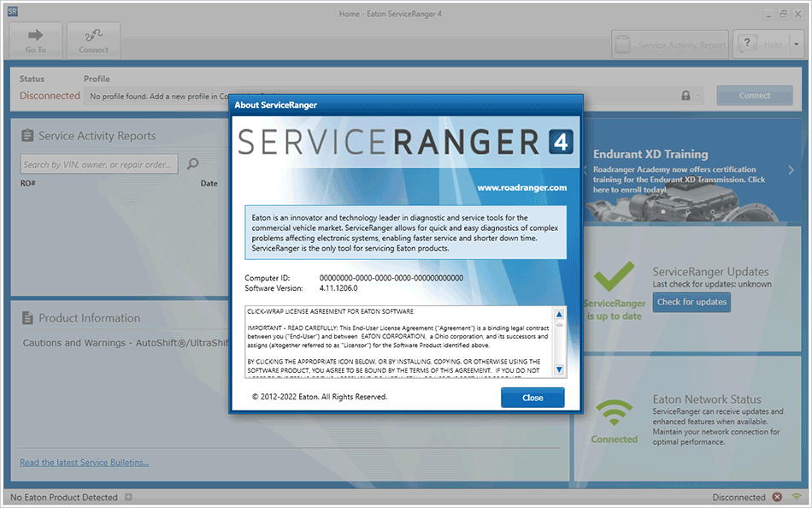
Task: Go back with banner left chevron
Action: [x=585, y=170]
